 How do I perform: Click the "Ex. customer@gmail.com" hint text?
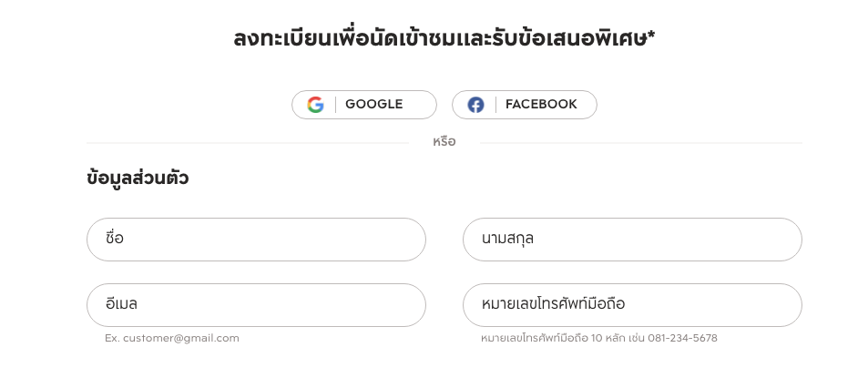coord(172,338)
